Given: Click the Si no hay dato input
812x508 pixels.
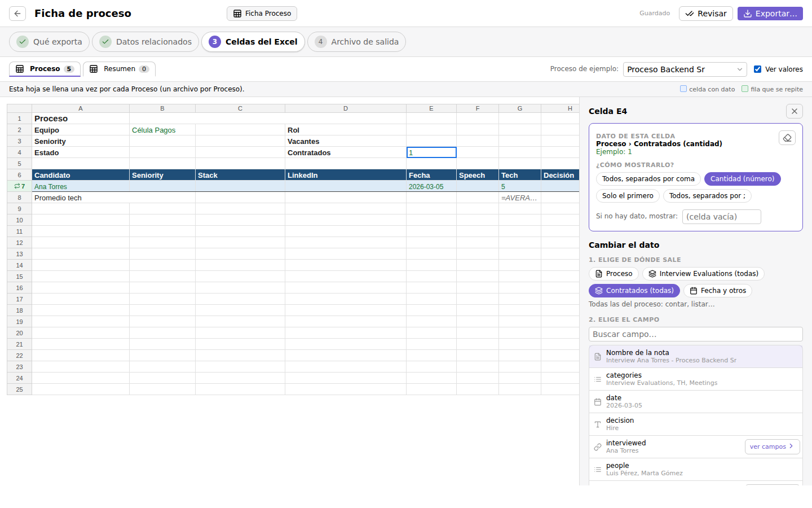Looking at the screenshot, I should coord(721,217).
